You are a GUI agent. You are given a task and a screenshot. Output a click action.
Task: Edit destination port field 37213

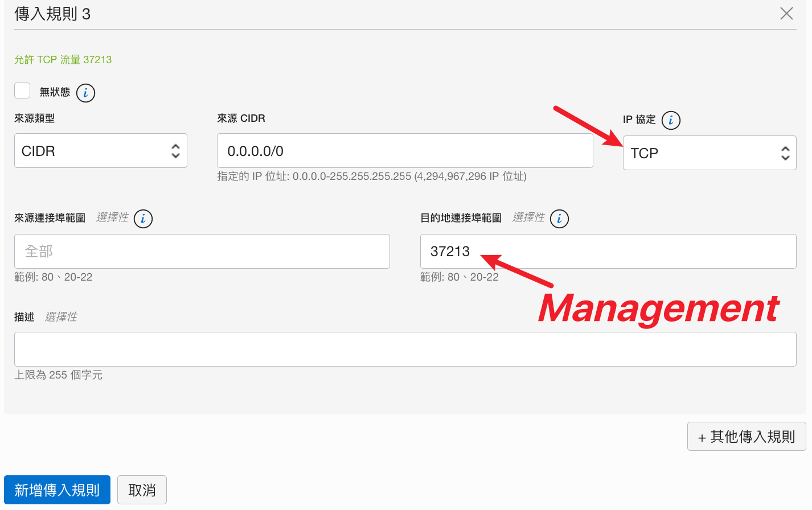608,251
